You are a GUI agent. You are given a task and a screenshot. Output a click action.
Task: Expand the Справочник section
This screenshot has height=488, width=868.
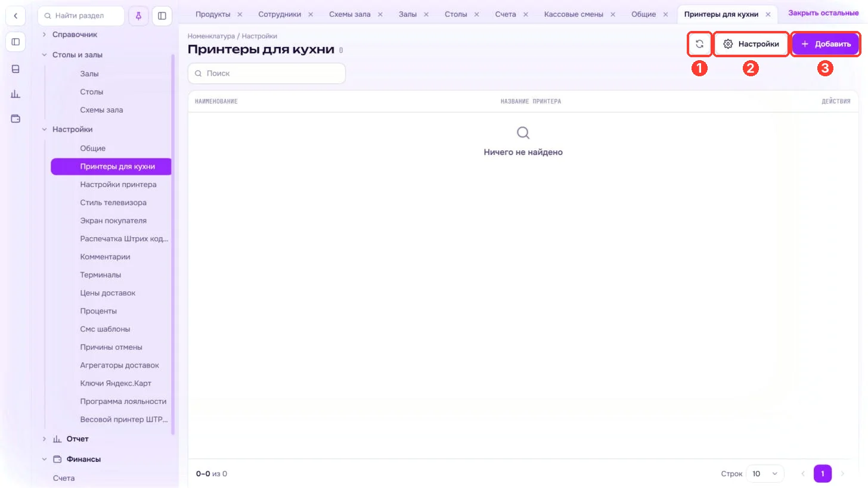(x=44, y=35)
